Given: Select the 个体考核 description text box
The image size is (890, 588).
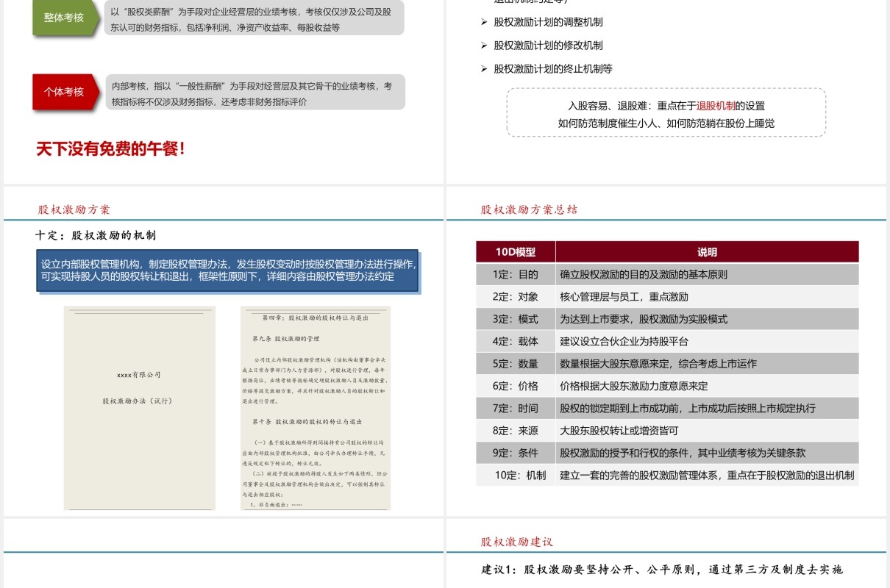Looking at the screenshot, I should (x=254, y=93).
